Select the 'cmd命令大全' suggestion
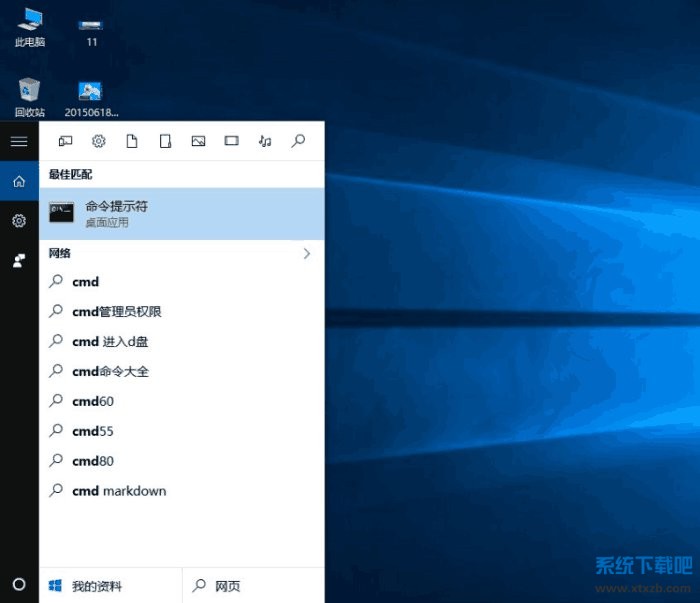The image size is (700, 603). [x=110, y=372]
